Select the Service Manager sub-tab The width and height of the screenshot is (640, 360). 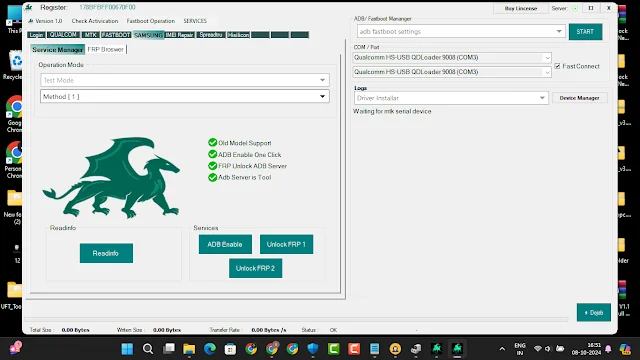[x=58, y=49]
